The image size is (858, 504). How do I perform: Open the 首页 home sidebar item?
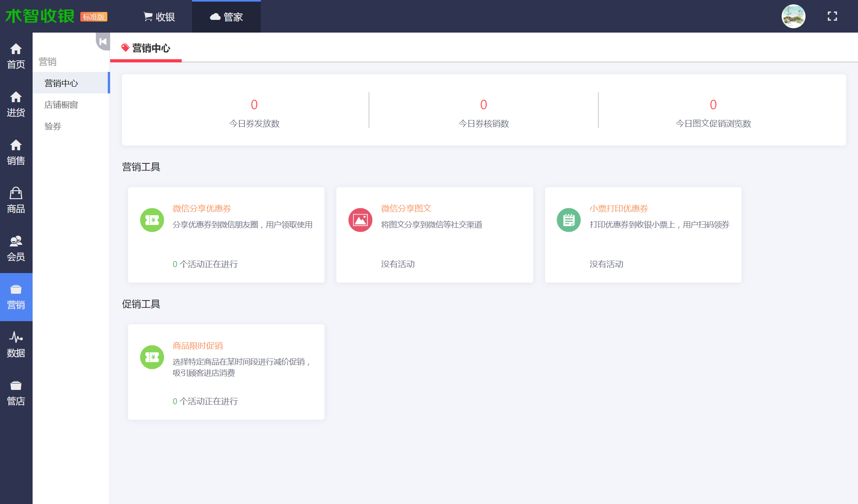point(16,56)
